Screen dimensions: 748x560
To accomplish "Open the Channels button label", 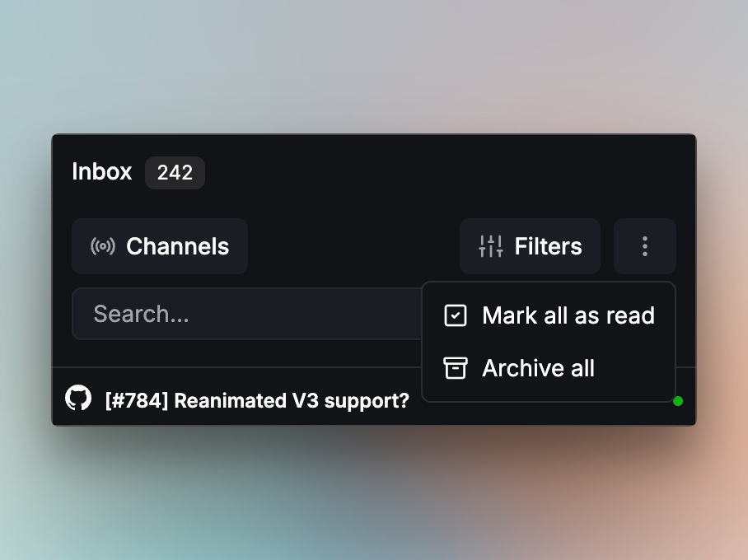I will point(177,246).
